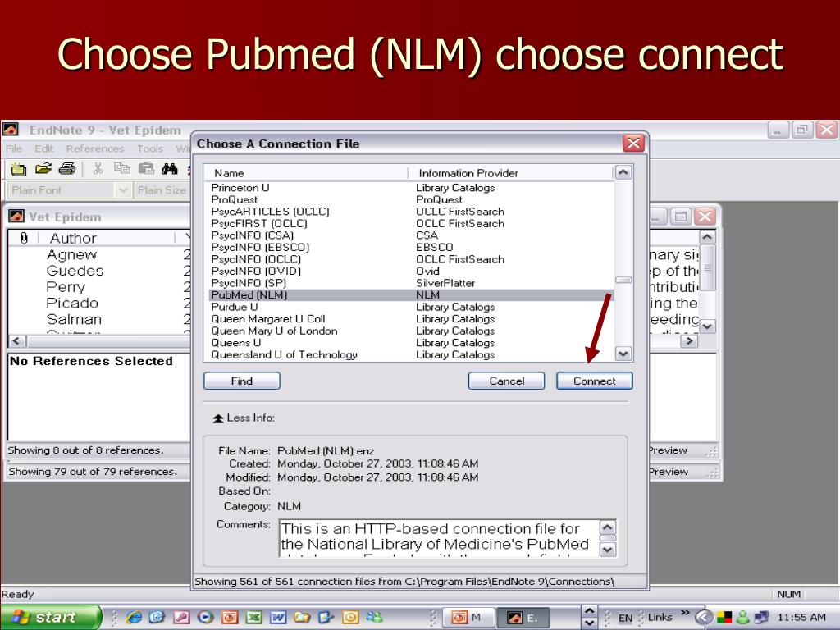
Task: Show hidden tray icons arrow
Action: [x=704, y=618]
